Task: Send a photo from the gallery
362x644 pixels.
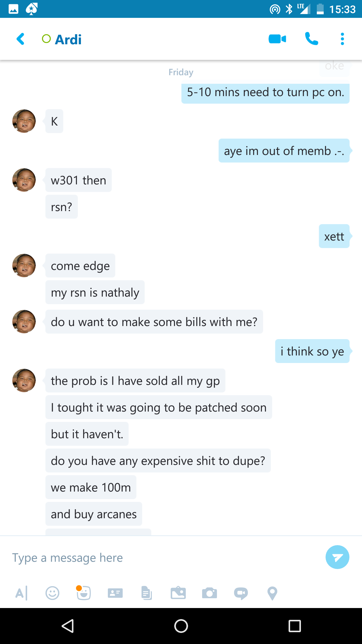Action: coord(178,593)
